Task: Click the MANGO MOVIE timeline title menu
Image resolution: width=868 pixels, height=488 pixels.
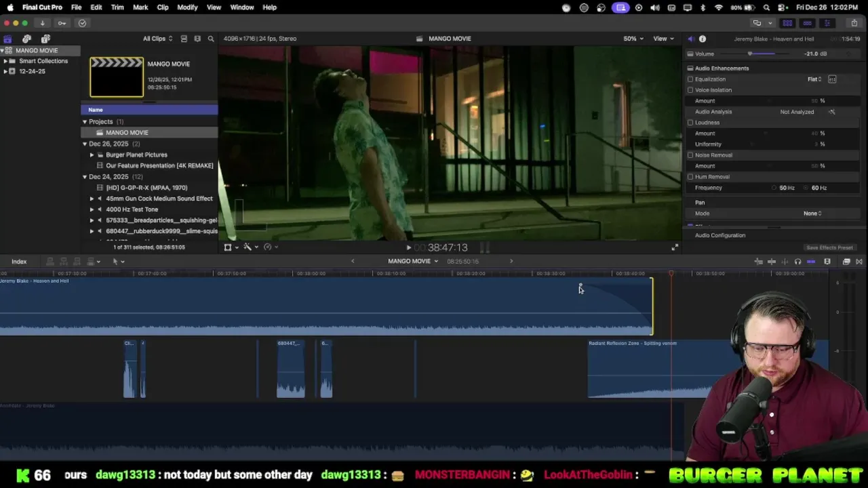Action: pos(413,262)
